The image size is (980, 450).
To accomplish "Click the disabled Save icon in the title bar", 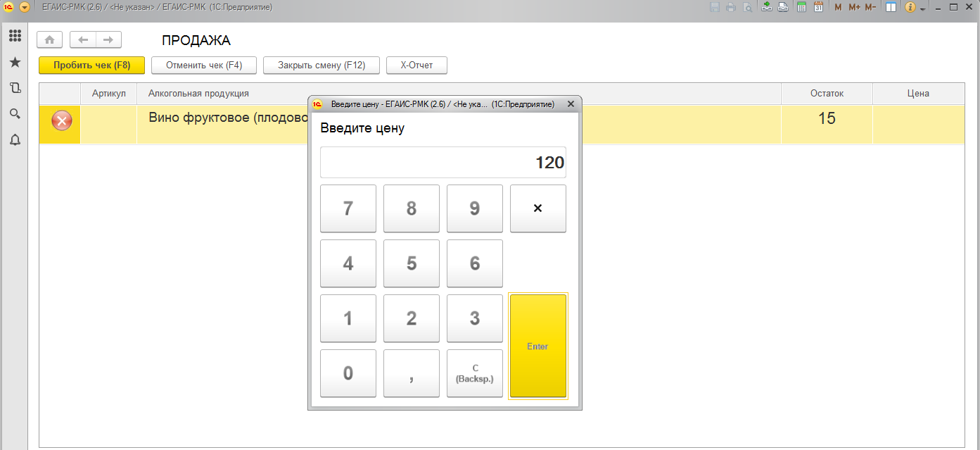I will pos(715,7).
